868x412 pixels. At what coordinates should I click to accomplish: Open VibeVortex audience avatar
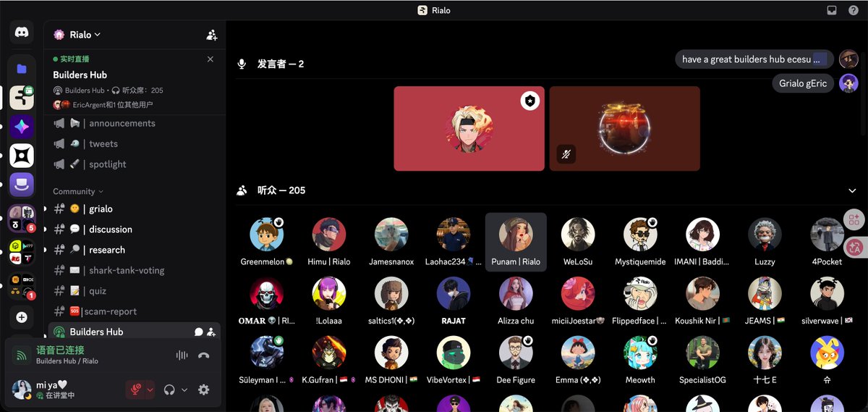(x=454, y=353)
